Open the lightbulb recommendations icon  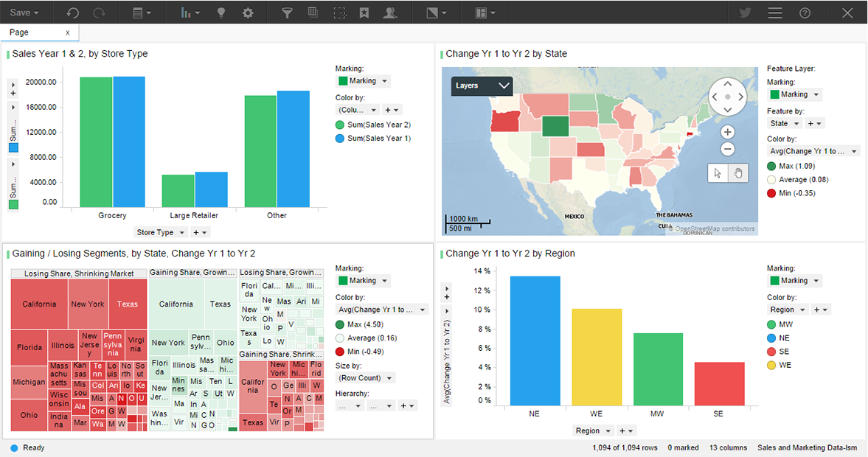[221, 13]
